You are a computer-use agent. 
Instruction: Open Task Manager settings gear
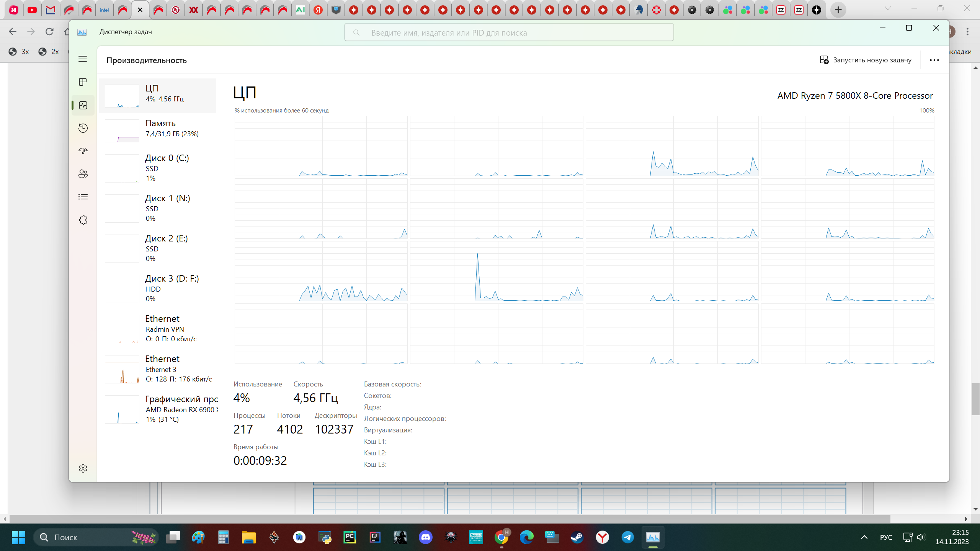(83, 468)
